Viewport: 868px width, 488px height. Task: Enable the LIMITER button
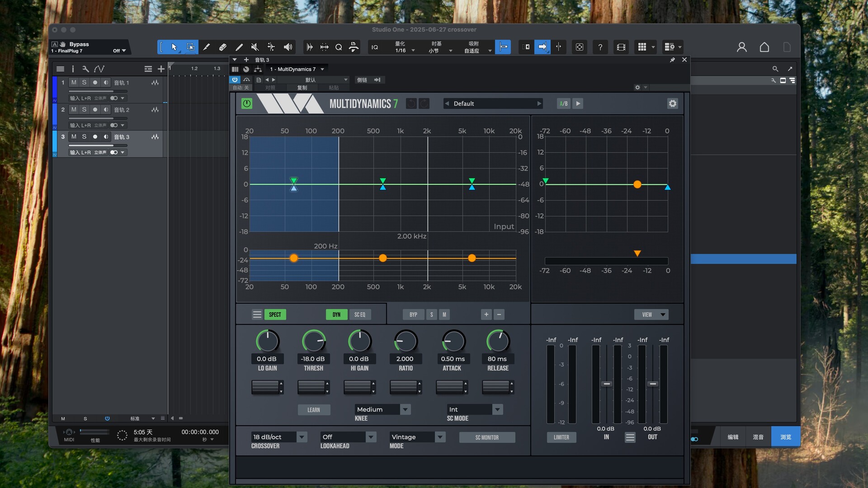[x=561, y=437]
